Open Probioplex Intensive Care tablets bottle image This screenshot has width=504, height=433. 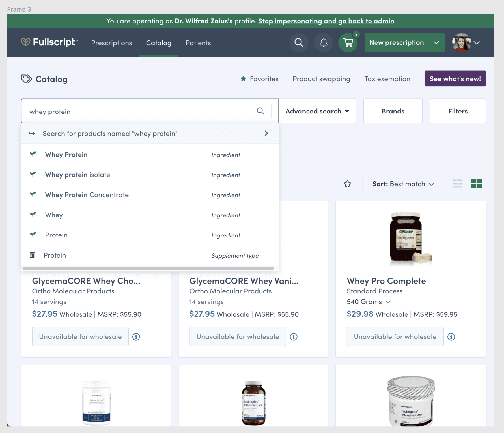(254, 403)
